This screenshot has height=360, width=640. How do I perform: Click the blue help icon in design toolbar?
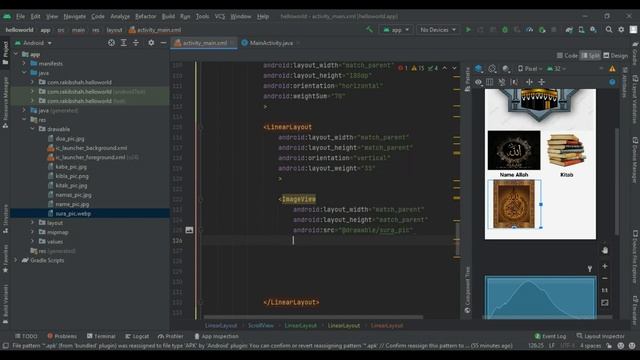point(612,82)
